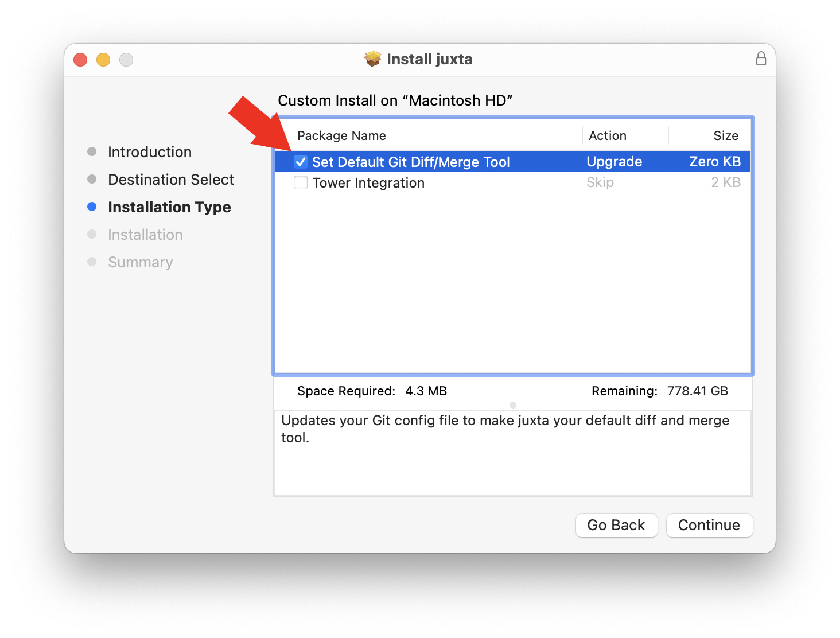Click the 2 KB size value

726,182
